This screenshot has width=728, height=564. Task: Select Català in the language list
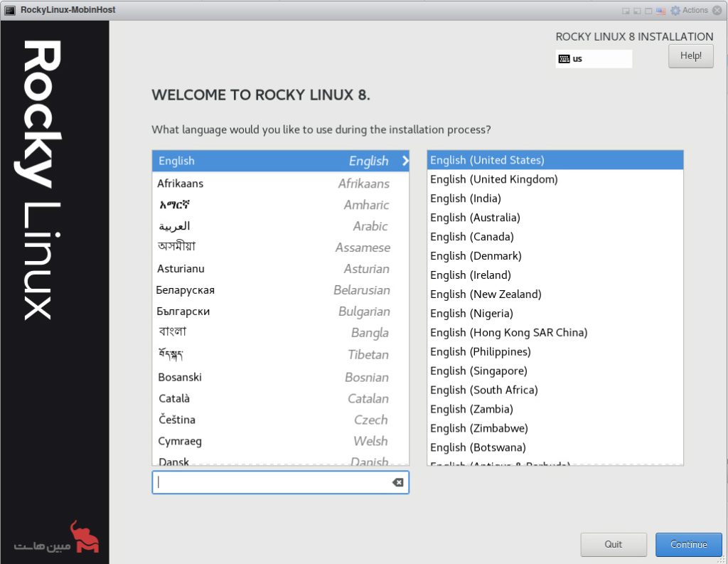(280, 398)
